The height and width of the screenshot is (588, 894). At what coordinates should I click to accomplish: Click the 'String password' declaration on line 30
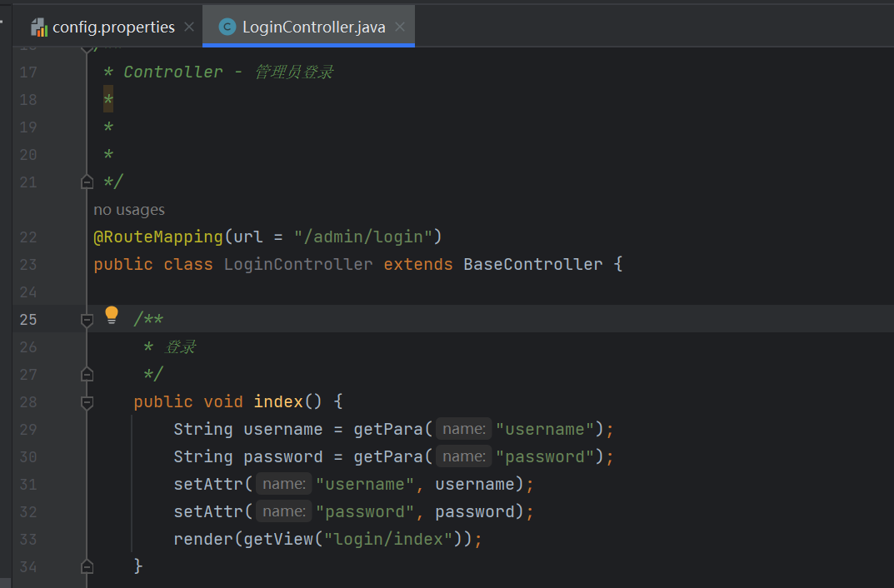[247, 456]
